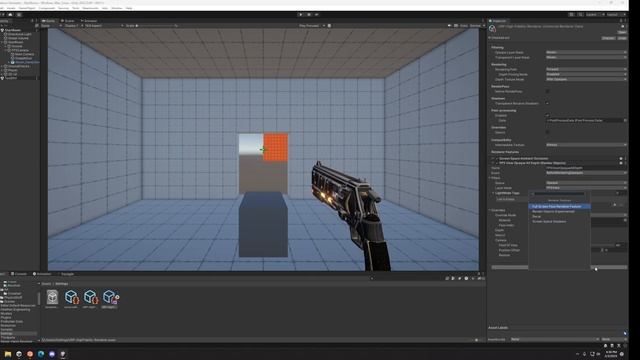
Task: Open the Depth Priming Mode dropdown
Action: (x=586, y=74)
